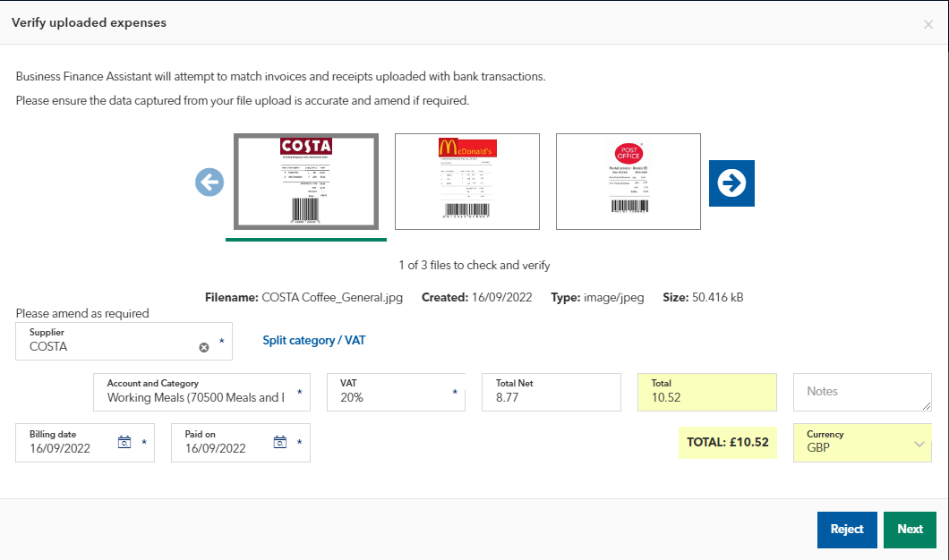
Task: Edit Billing date 16/09/2022 field
Action: 85,443
